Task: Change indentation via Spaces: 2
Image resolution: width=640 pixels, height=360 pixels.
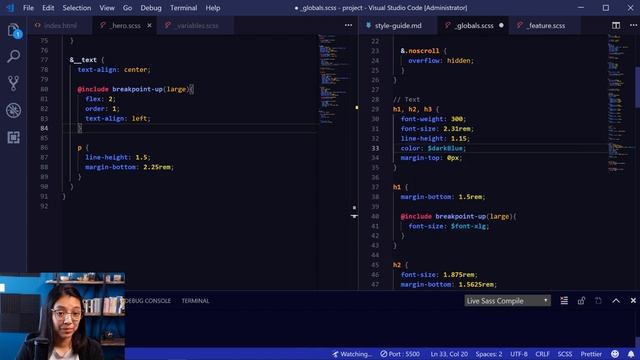Action: [489, 354]
